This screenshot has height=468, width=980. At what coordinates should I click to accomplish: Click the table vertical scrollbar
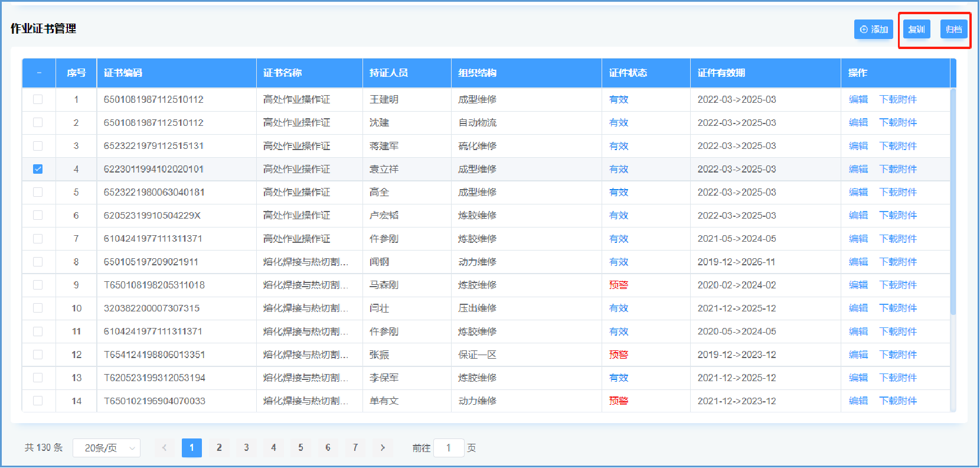coord(953,201)
